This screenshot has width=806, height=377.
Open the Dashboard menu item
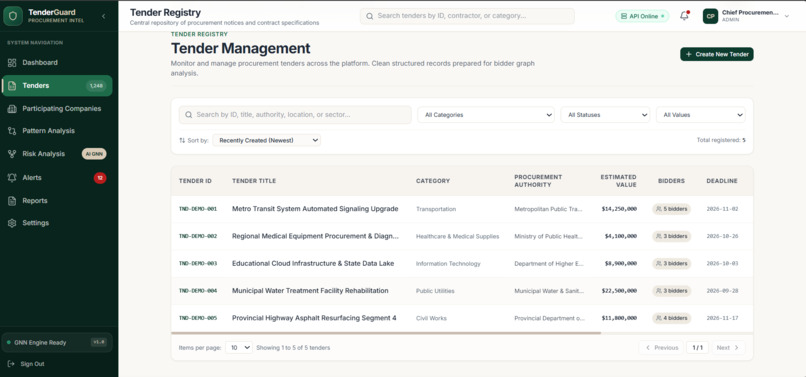(57, 63)
